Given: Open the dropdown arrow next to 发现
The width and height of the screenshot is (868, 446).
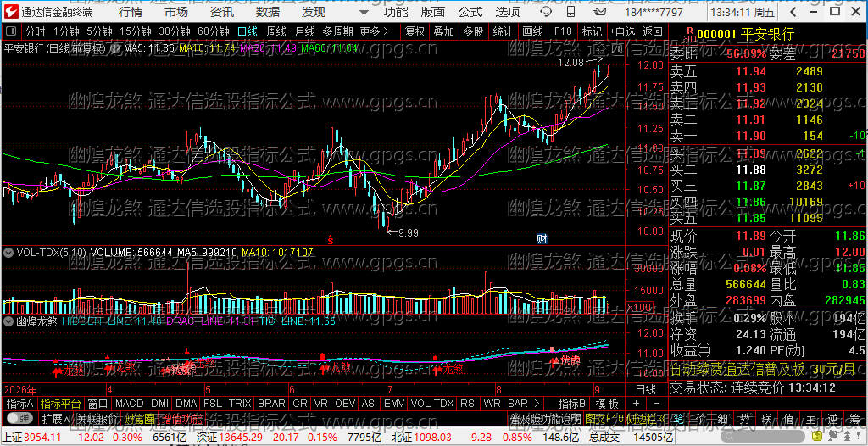Looking at the screenshot, I should point(363,12).
